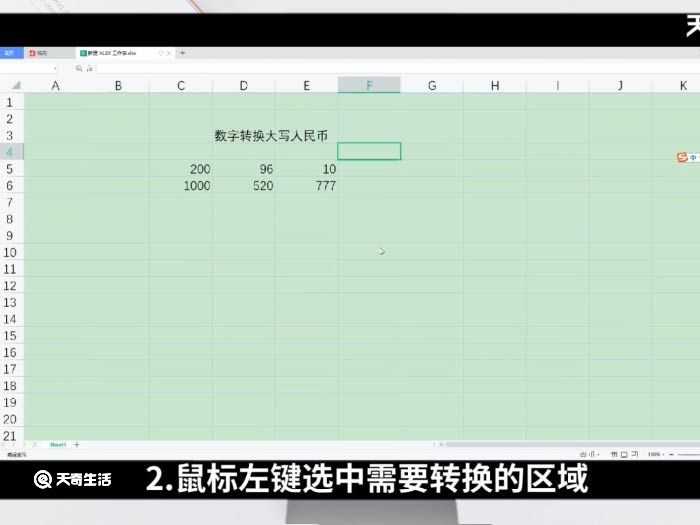Select column J header
This screenshot has width=700, height=525.
(620, 85)
